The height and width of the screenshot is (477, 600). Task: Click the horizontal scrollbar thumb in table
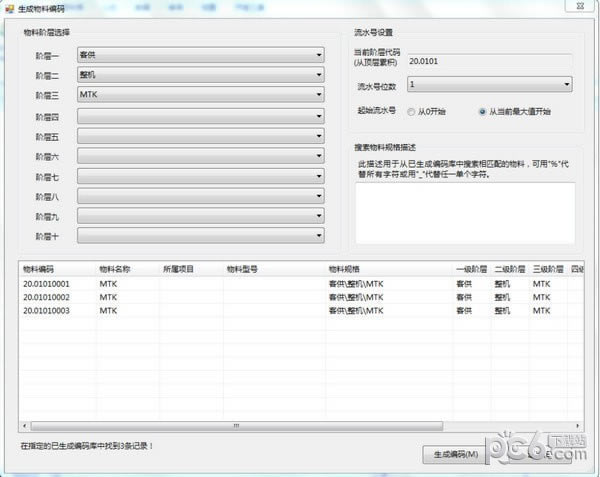(236, 426)
